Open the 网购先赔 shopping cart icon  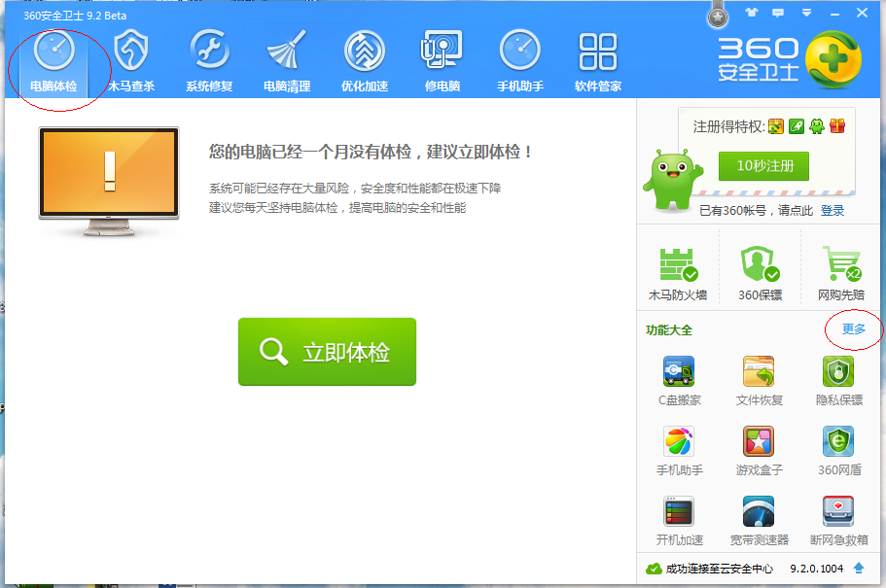841,274
